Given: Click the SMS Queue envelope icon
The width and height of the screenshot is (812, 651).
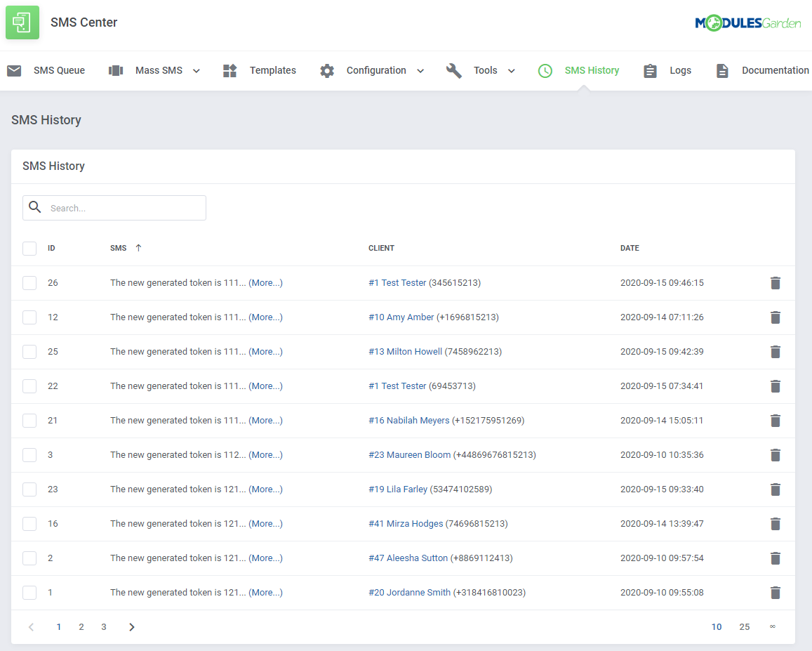Looking at the screenshot, I should [14, 70].
